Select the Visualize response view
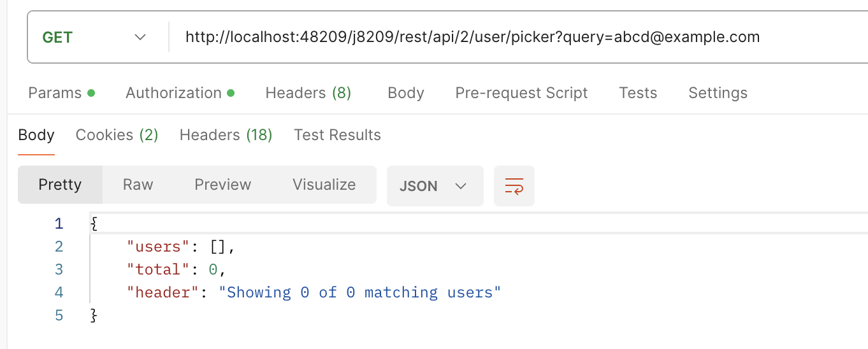This screenshot has width=868, height=349. pyautogui.click(x=324, y=185)
